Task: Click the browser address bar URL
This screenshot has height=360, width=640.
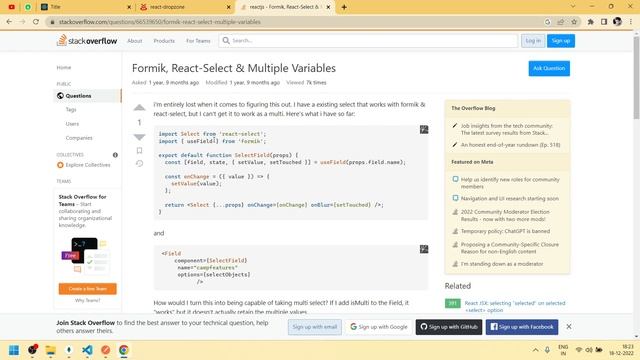Action: coord(160,22)
